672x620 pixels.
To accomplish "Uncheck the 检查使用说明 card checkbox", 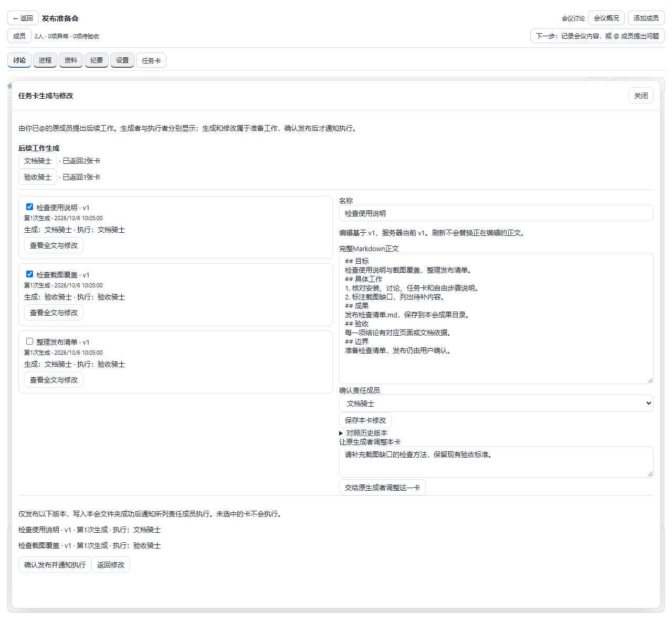I will click(x=30, y=207).
